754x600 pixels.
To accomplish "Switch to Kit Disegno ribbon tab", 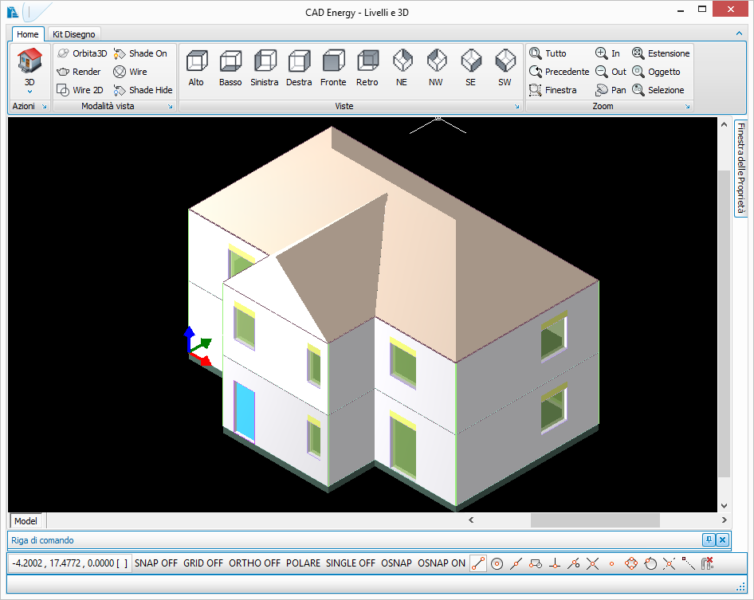I will click(74, 34).
